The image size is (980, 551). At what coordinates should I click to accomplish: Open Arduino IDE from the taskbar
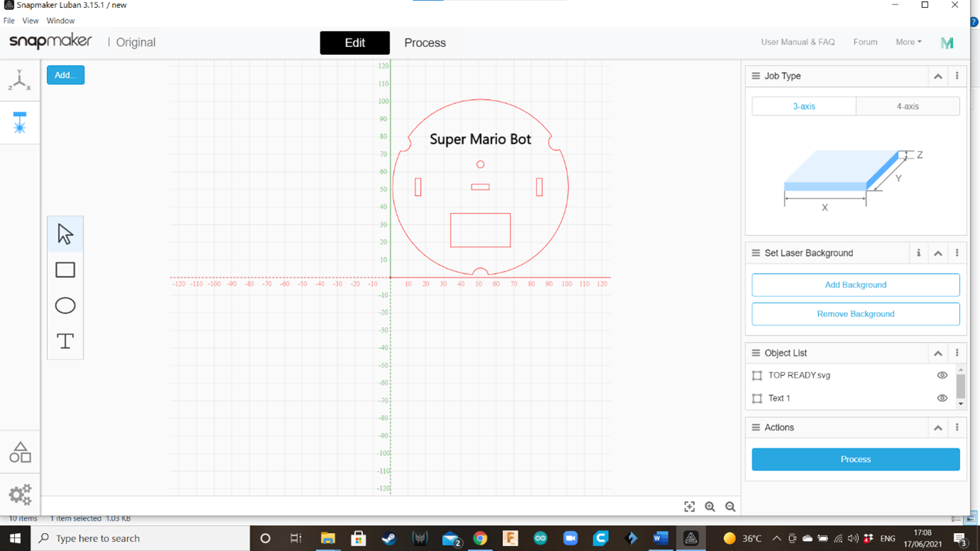[x=541, y=538]
